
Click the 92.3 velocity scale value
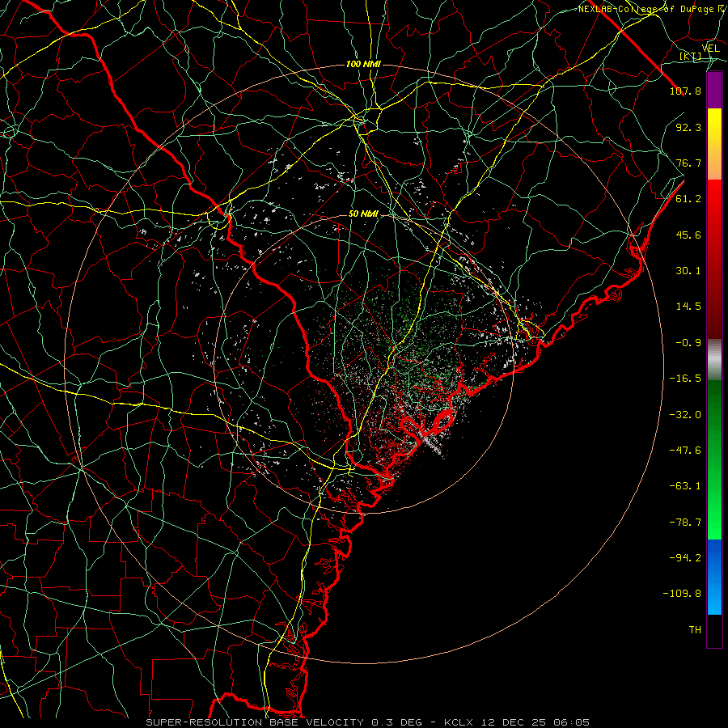tap(688, 127)
